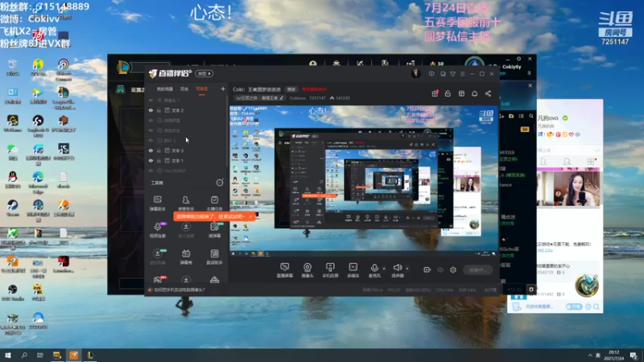The image size is (644, 362).
Task: Open speaker options arrow
Action: (x=407, y=269)
